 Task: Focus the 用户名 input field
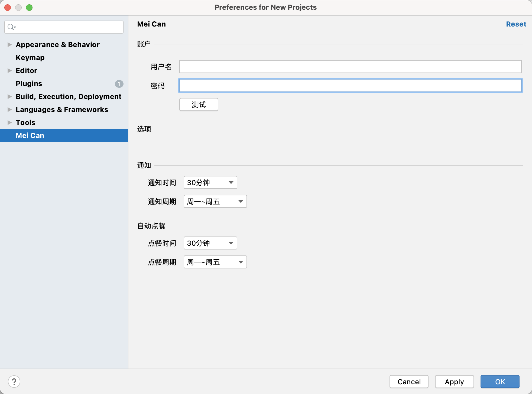tap(350, 67)
